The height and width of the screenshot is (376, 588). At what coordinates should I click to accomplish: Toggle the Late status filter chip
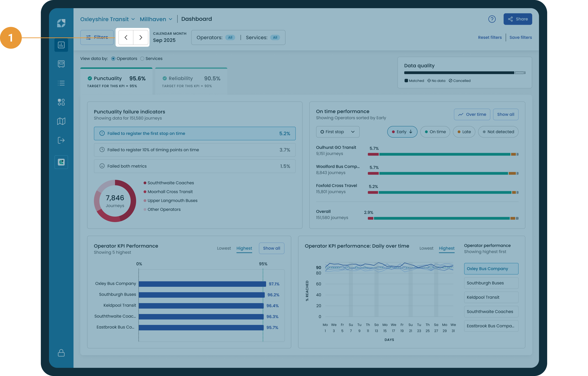pyautogui.click(x=464, y=132)
